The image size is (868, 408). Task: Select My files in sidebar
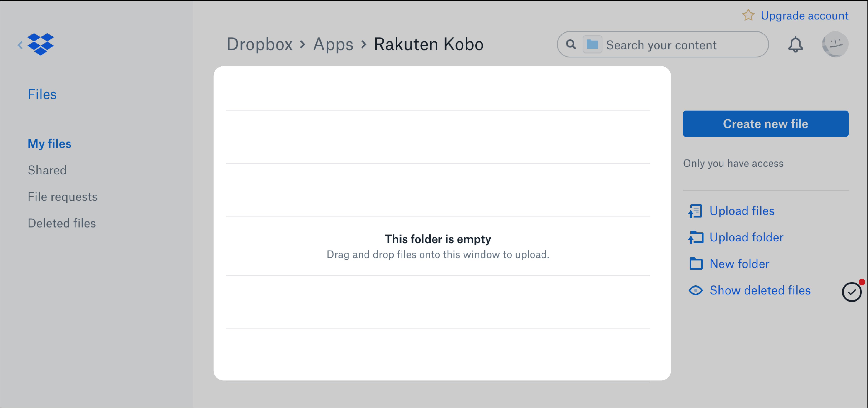point(49,144)
